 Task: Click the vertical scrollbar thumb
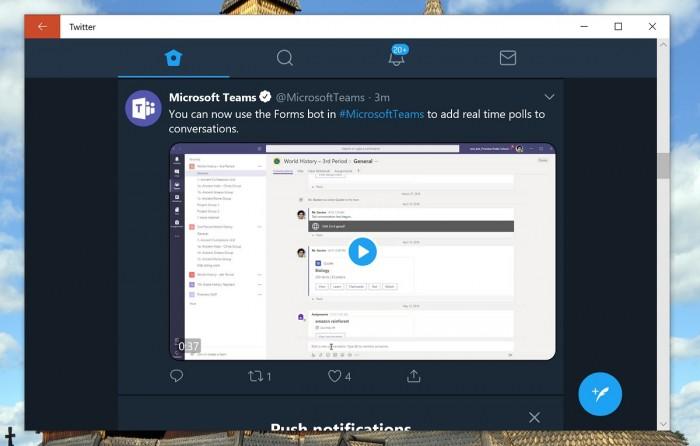[663, 166]
